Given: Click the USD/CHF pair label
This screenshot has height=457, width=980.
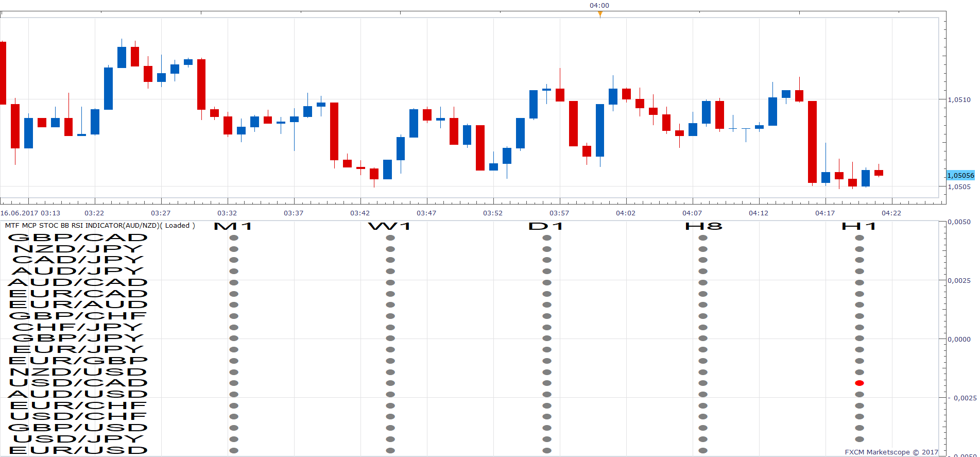Looking at the screenshot, I should tap(78, 416).
